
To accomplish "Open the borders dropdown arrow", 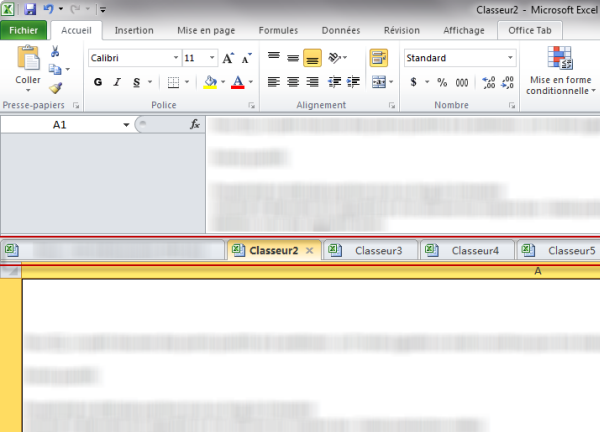I will pyautogui.click(x=187, y=82).
